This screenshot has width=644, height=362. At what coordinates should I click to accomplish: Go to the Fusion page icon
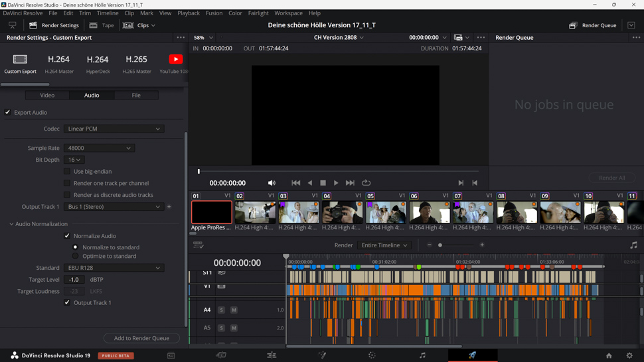322,355
